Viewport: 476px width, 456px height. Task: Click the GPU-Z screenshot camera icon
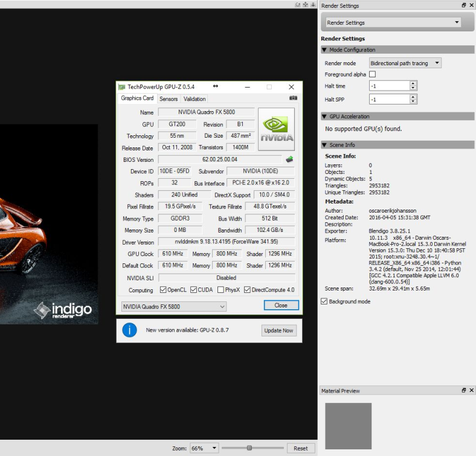[293, 98]
